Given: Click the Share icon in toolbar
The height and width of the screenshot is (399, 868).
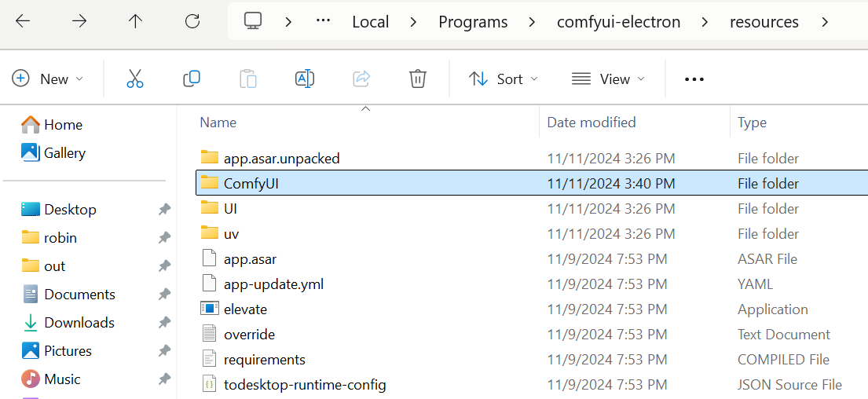Looking at the screenshot, I should click(x=361, y=79).
